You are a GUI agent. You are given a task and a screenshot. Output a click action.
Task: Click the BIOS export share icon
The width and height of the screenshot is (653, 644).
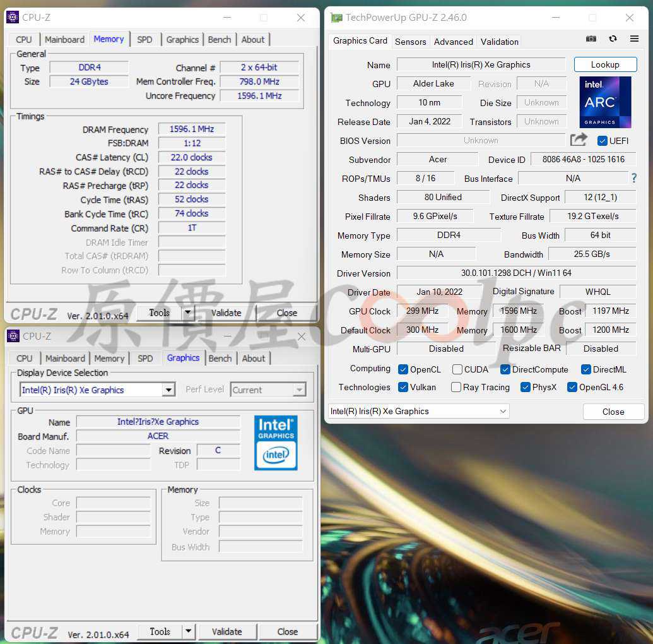[579, 140]
